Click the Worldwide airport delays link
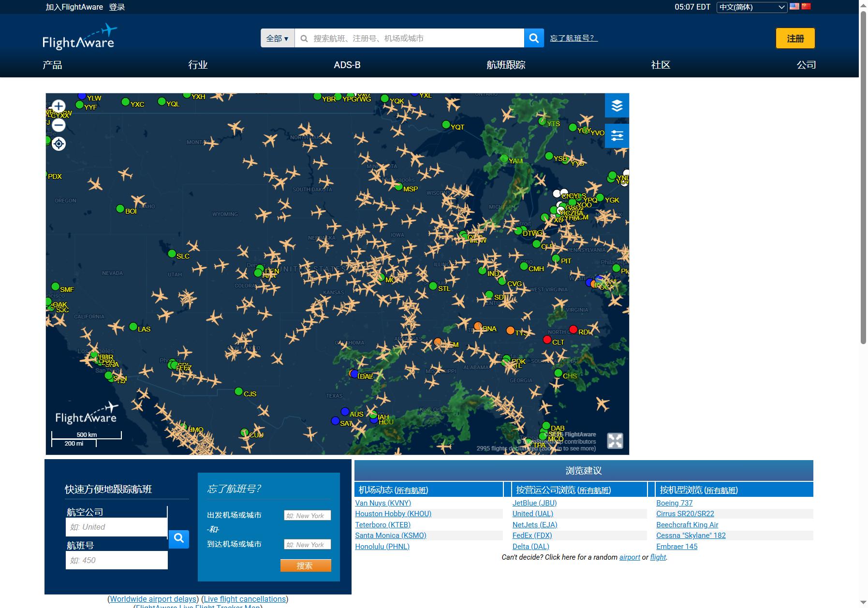Viewport: 868px width, 608px height. coord(153,599)
